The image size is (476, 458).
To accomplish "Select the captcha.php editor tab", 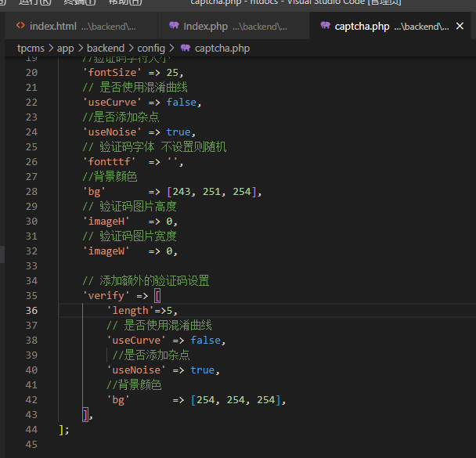I will point(391,26).
